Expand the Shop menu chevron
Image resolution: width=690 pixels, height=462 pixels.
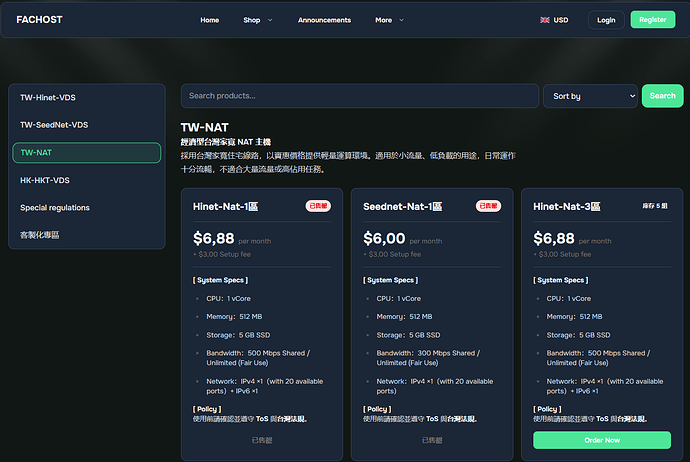pos(270,20)
